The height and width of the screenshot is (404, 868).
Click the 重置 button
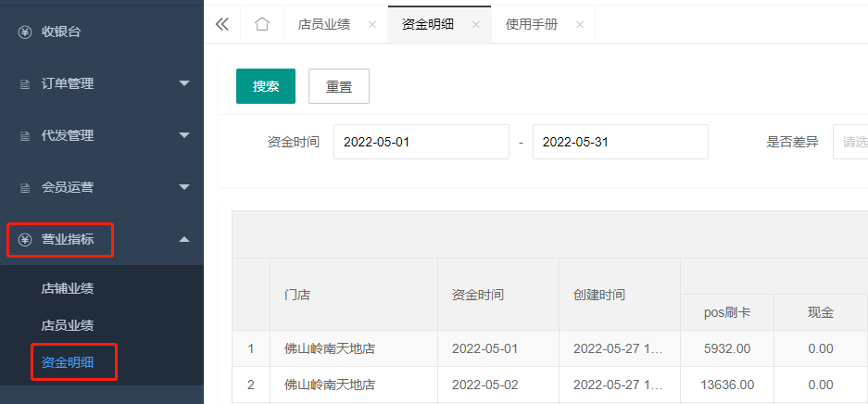pos(339,86)
